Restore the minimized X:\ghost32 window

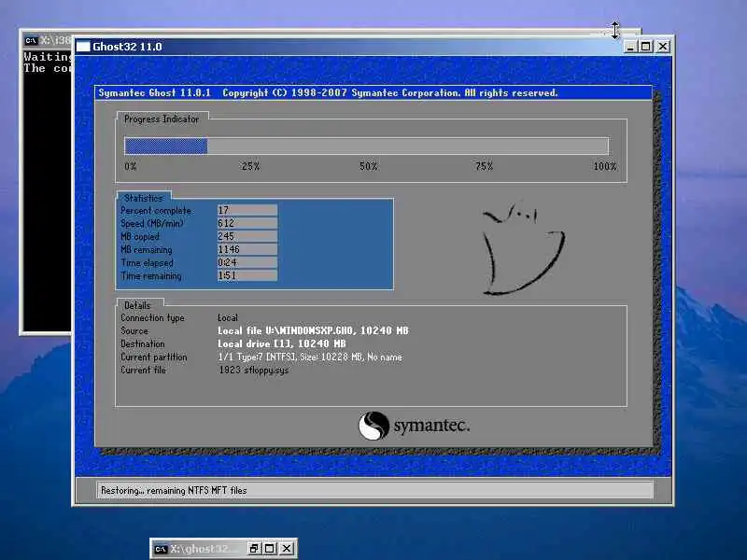[x=254, y=549]
